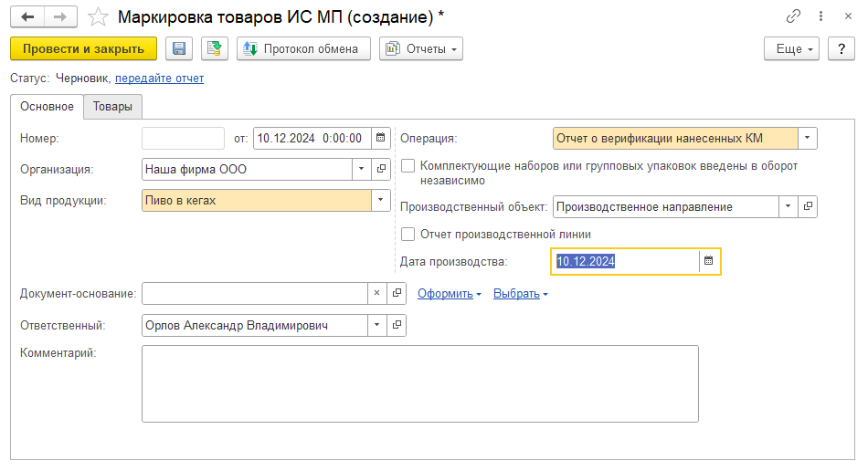Expand the Вид продукции dropdown

coord(380,200)
